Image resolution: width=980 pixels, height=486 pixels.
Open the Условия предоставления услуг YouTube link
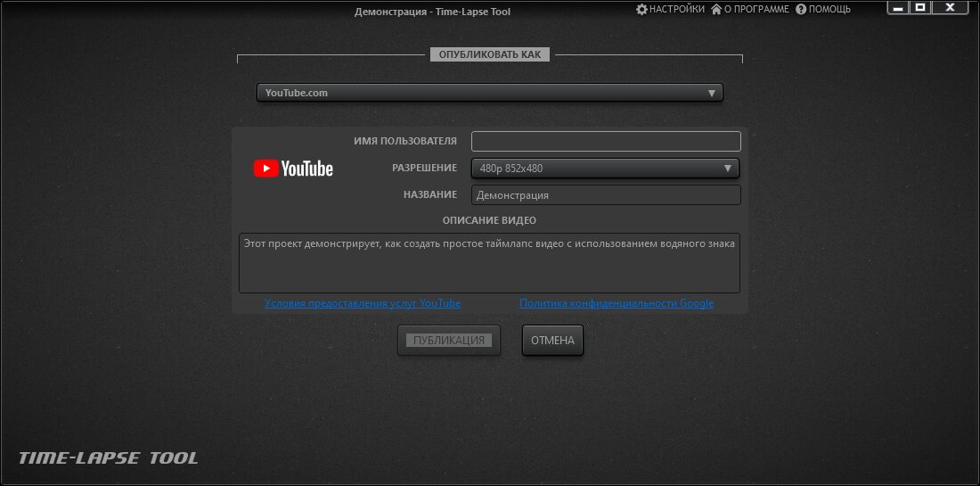[363, 303]
